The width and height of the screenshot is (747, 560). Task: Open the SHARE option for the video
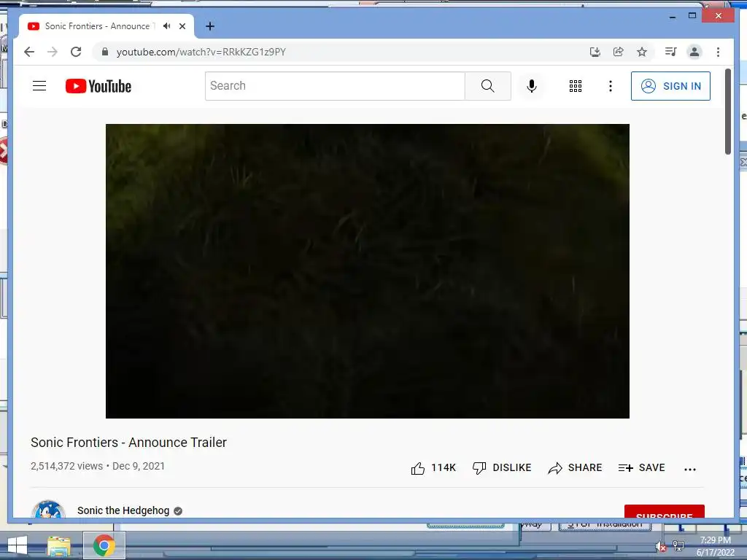pyautogui.click(x=575, y=468)
